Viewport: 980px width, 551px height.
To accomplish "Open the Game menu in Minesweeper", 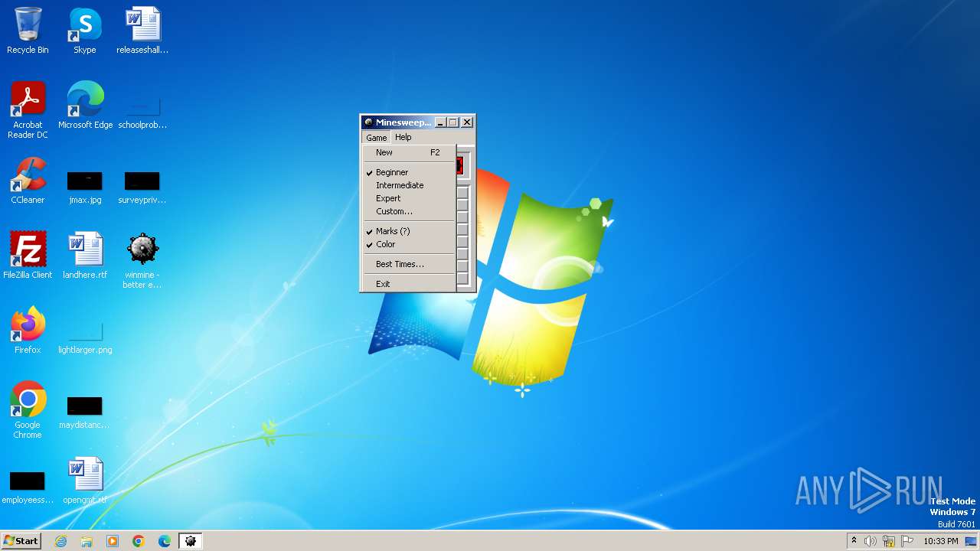I will pos(376,138).
